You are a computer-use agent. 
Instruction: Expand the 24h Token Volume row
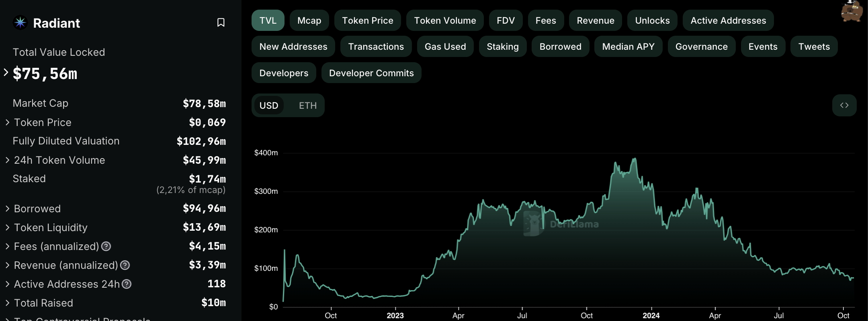7,160
